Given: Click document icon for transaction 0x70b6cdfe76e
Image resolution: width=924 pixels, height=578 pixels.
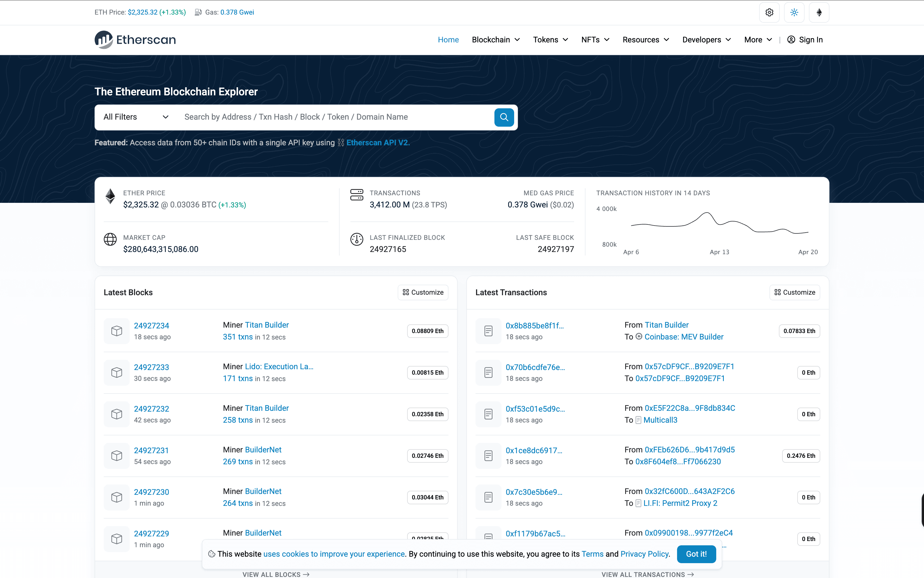Looking at the screenshot, I should 488,373.
